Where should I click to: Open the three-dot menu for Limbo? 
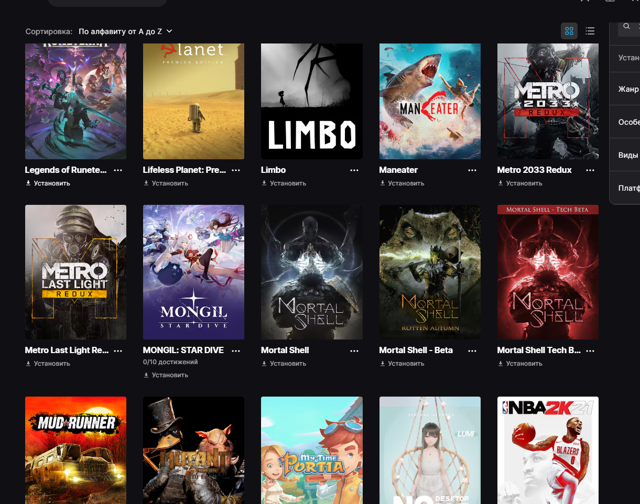pyautogui.click(x=354, y=170)
